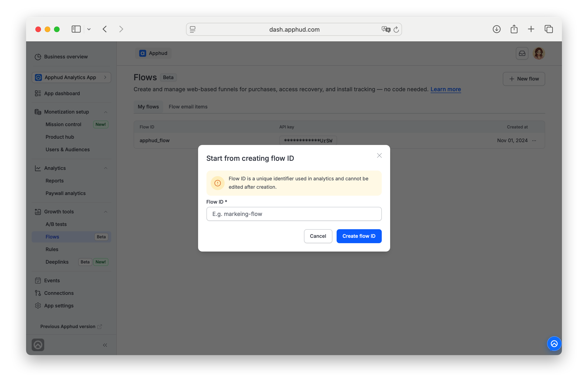
Task: Open Paywall analytics
Action: point(65,193)
